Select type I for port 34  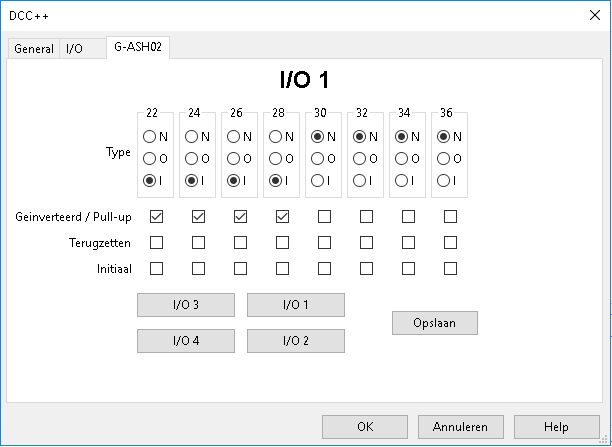[x=402, y=180]
